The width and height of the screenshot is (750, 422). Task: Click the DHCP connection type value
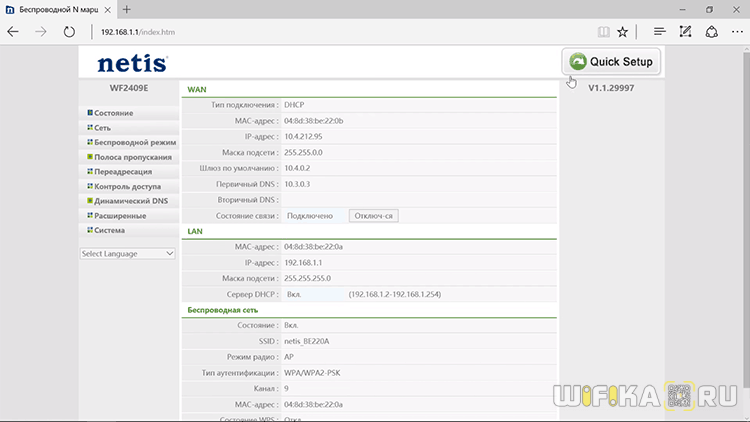(294, 105)
